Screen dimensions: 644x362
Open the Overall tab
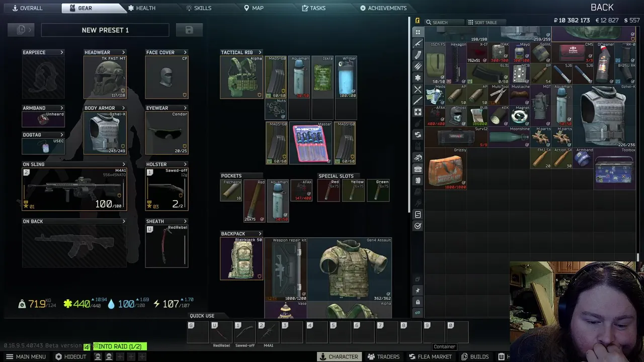pos(28,8)
